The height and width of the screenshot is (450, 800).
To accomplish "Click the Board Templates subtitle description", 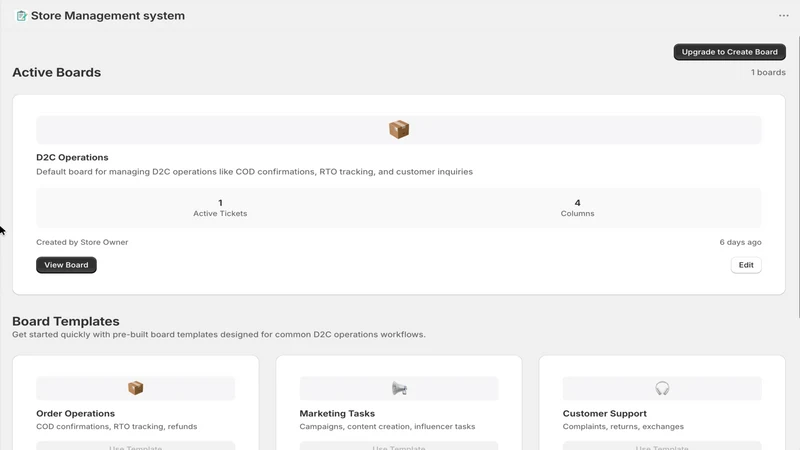I will [219, 335].
